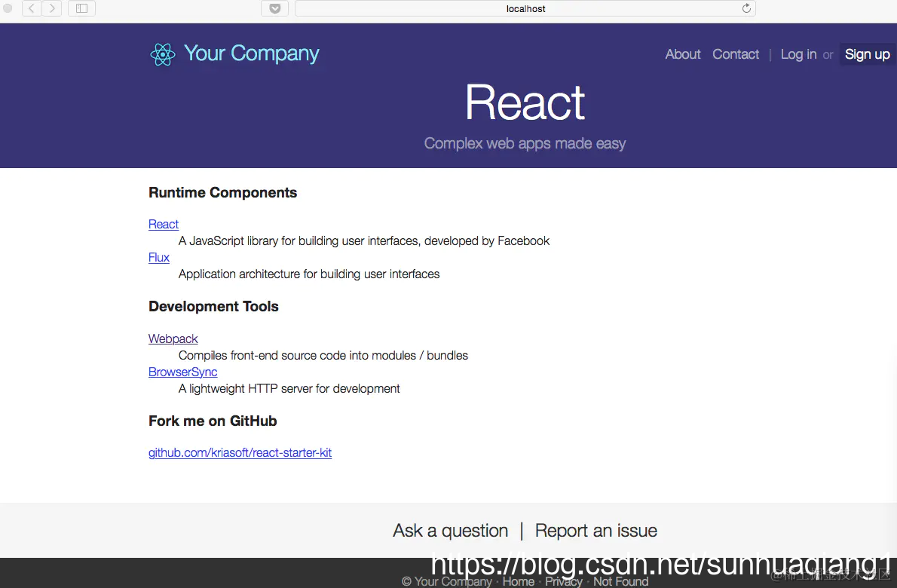
Task: Open the Contact navigation link
Action: (x=736, y=54)
